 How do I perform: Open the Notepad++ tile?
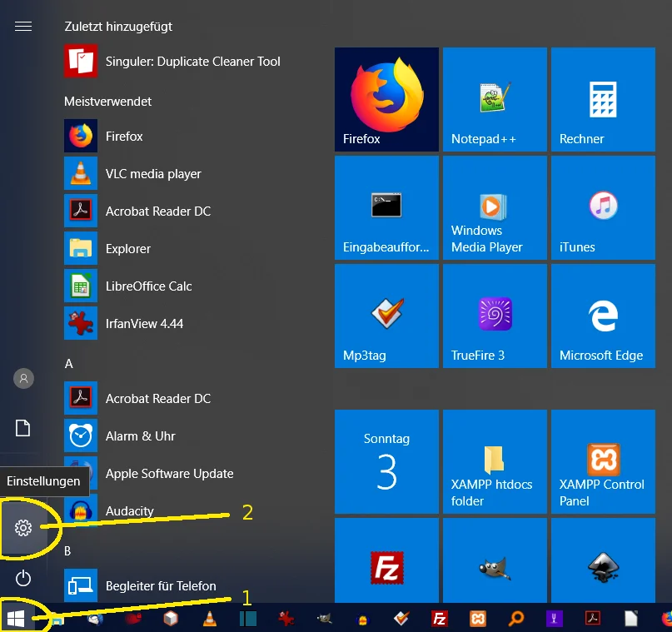(x=495, y=100)
